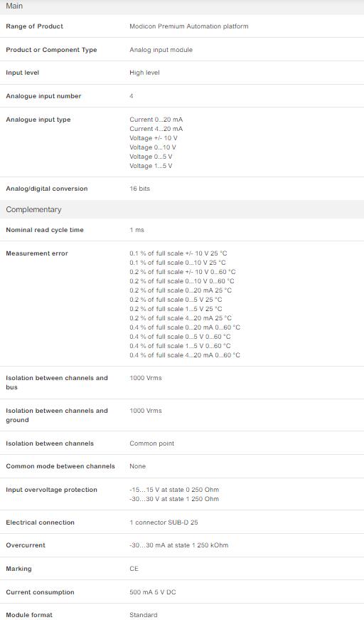Click the 500 mA 5 V DC value
This screenshot has width=364, height=620.
[x=152, y=592]
